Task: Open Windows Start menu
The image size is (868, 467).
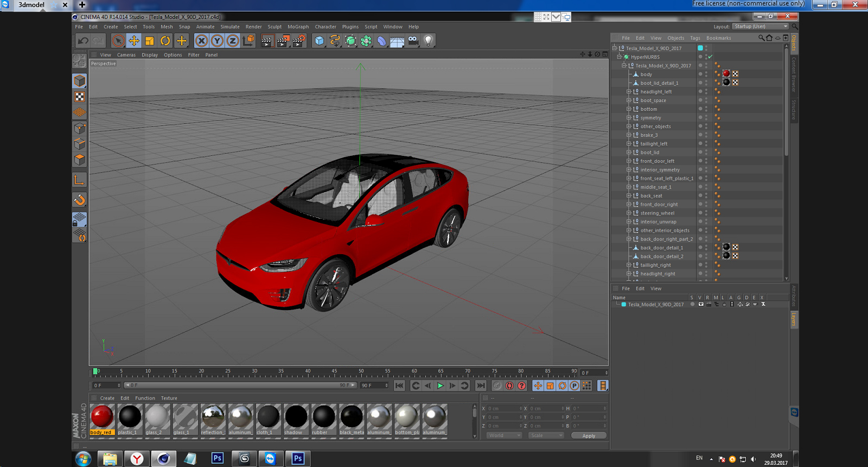Action: pyautogui.click(x=83, y=459)
